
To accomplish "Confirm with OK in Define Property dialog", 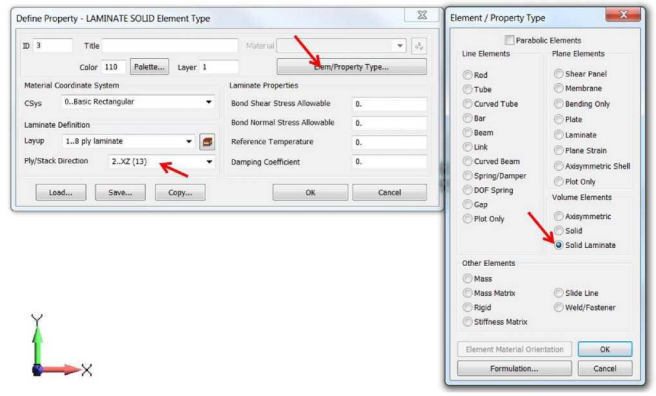I will (x=310, y=192).
